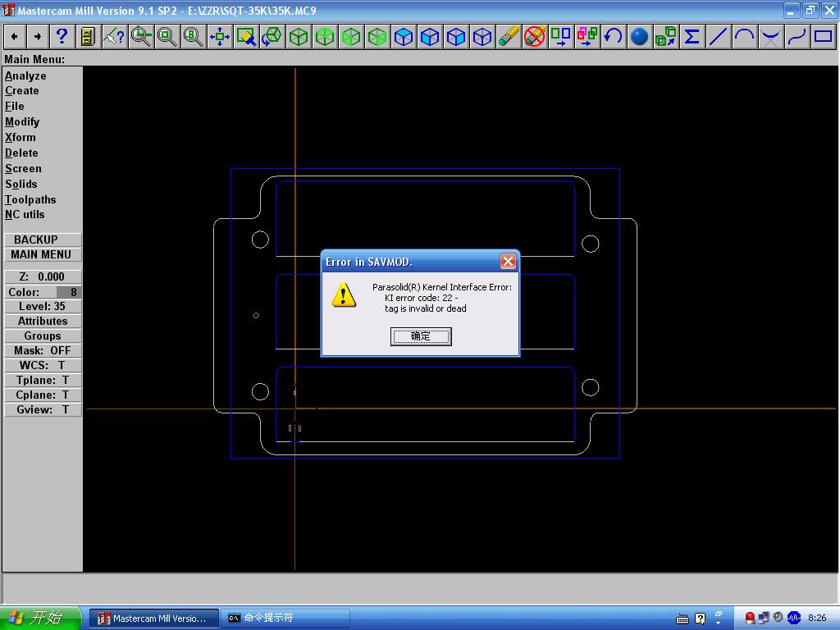
Task: Switch to 命令提示符 taskbar window
Action: [x=285, y=619]
